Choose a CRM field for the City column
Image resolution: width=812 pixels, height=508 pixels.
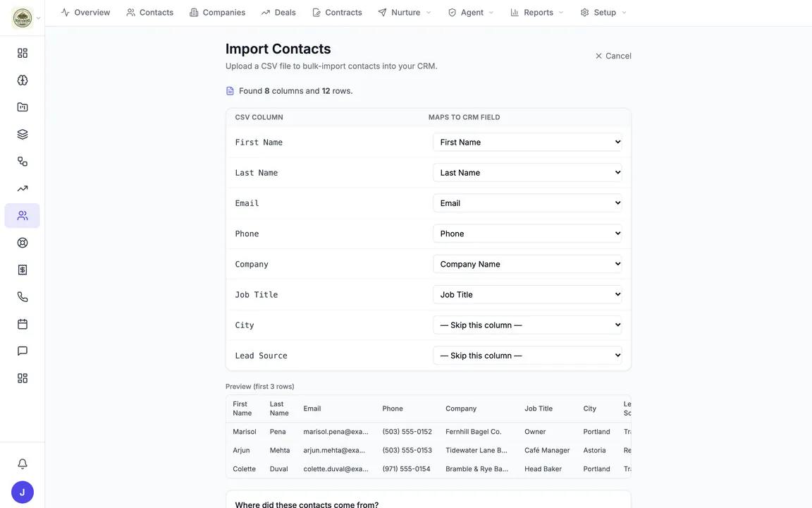click(527, 325)
